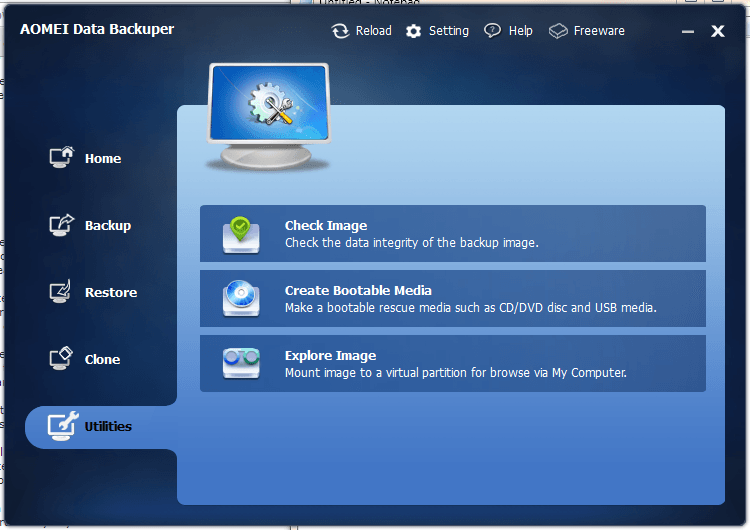
Task: Click the Reload circular arrows icon
Action: coord(340,31)
